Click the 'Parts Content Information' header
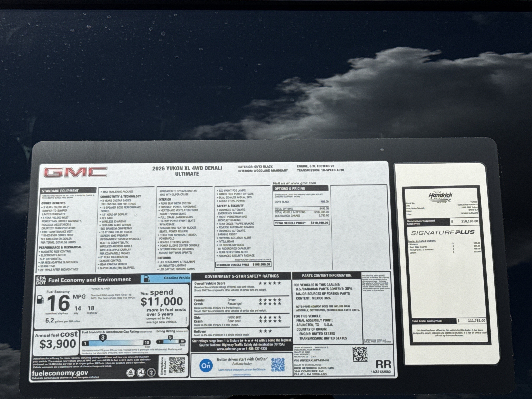The height and width of the screenshot is (399, 532). [327, 275]
